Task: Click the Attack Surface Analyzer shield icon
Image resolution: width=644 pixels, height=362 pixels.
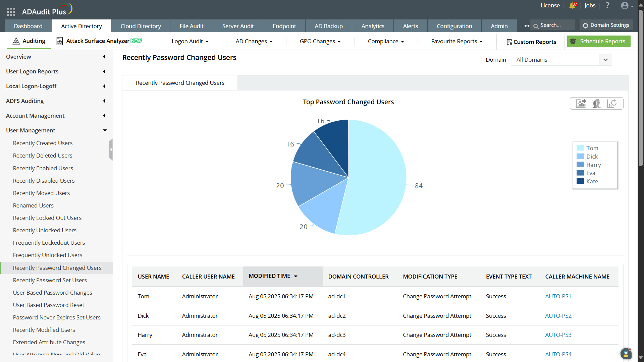Action: pyautogui.click(x=60, y=41)
